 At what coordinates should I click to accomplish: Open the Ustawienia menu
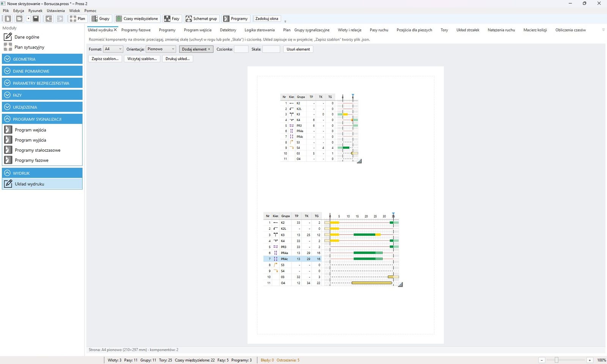(x=56, y=11)
